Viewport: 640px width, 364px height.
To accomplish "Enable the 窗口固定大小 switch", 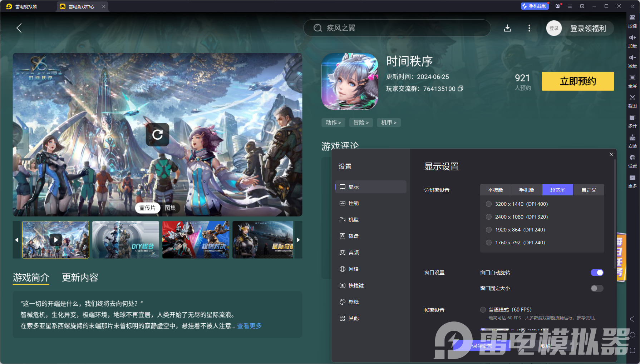I will (597, 288).
